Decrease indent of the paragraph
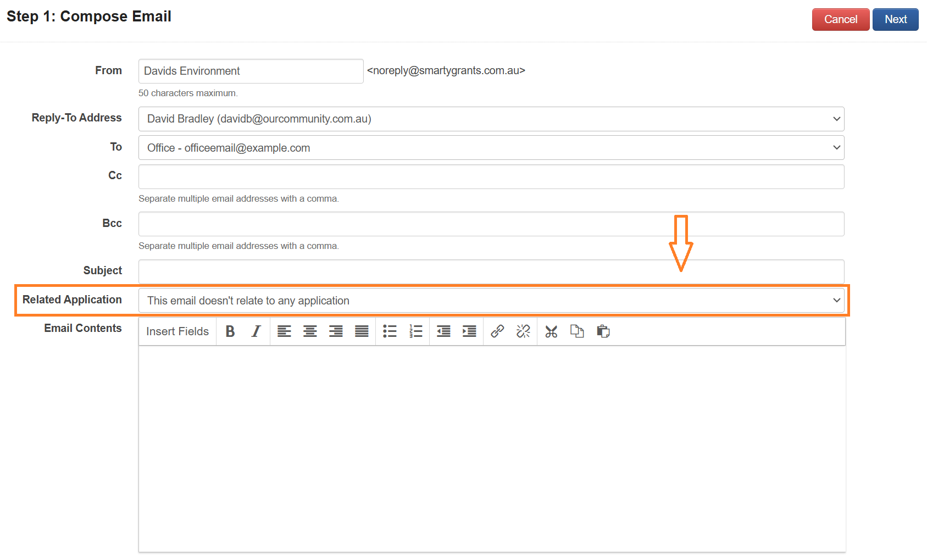 [x=443, y=331]
